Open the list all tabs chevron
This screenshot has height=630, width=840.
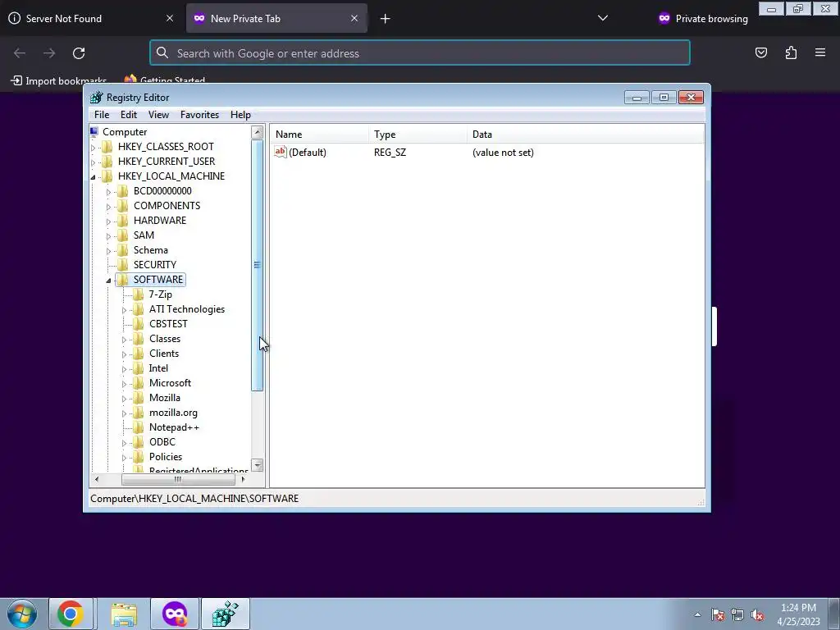pos(603,18)
